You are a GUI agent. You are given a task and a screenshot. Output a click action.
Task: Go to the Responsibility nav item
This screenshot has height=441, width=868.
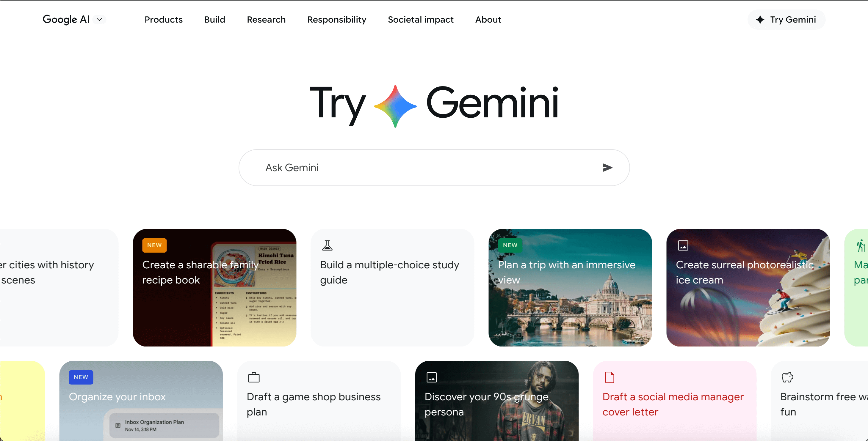tap(337, 20)
